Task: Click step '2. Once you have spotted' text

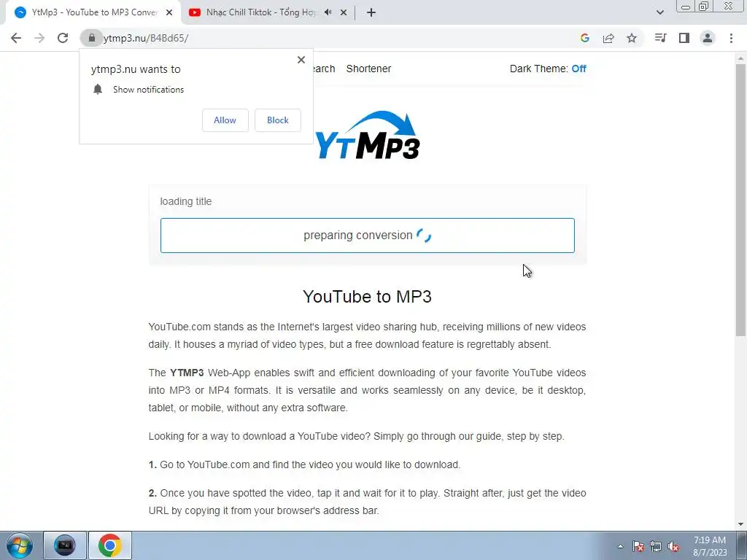Action: tap(368, 502)
